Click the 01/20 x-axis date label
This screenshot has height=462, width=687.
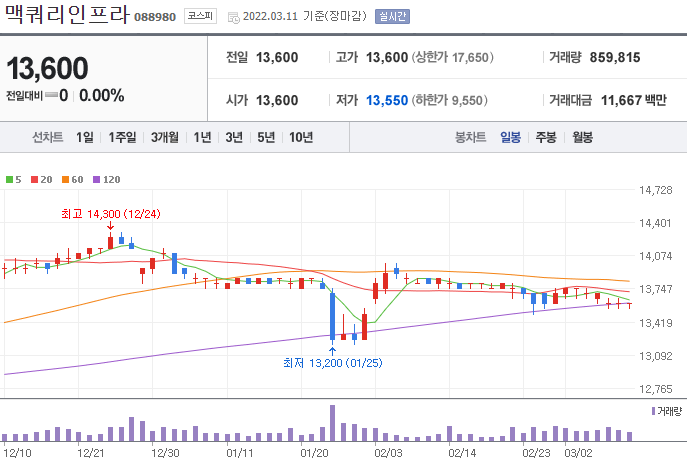(x=314, y=453)
